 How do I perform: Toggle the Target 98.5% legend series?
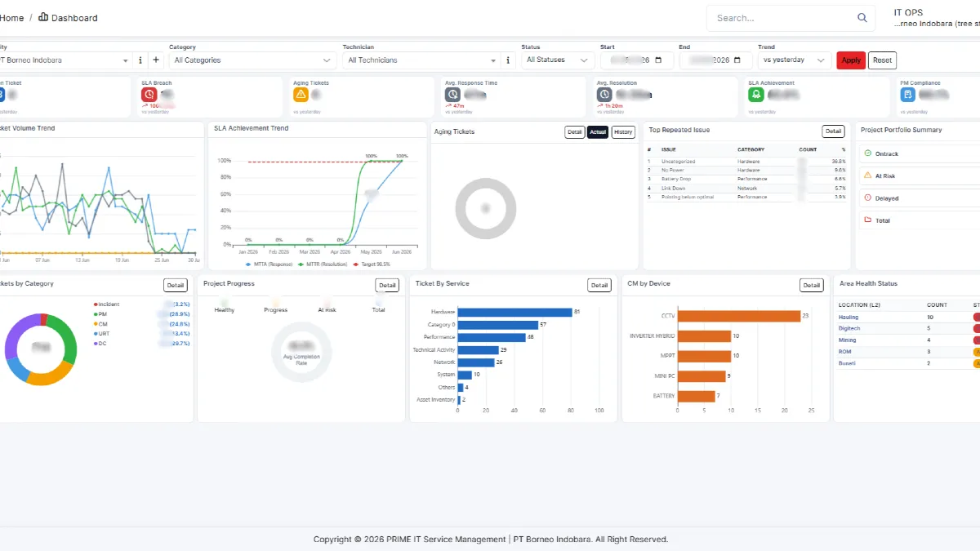371,264
